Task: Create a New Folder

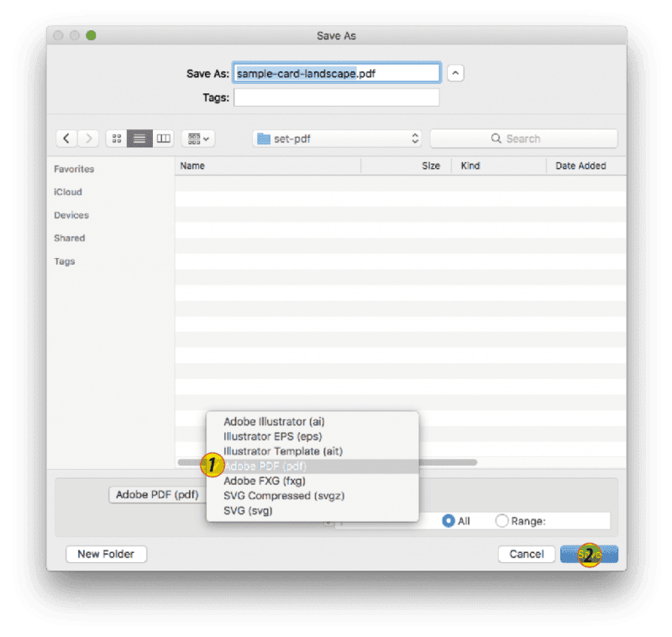Action: (106, 554)
